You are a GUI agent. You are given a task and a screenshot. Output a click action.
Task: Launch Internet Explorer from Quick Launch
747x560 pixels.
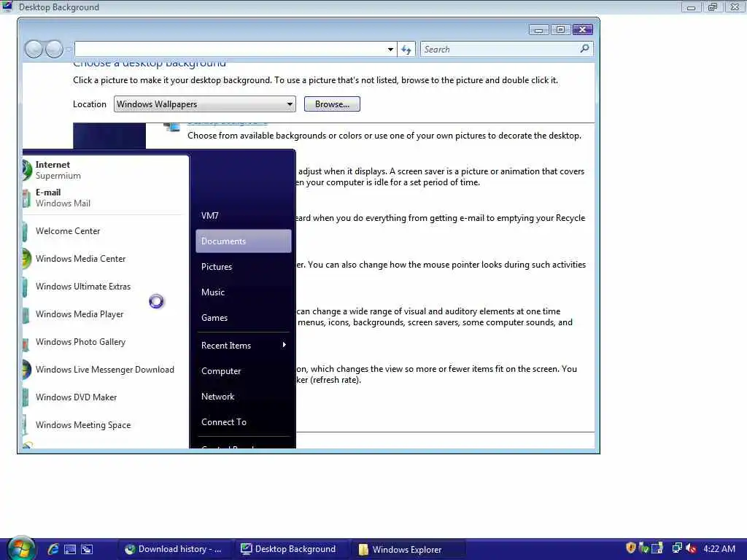pos(53,549)
